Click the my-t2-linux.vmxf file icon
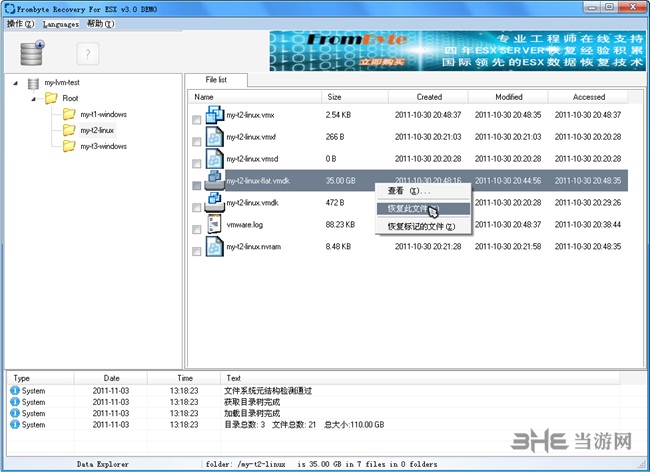This screenshot has height=472, width=650. tap(215, 137)
